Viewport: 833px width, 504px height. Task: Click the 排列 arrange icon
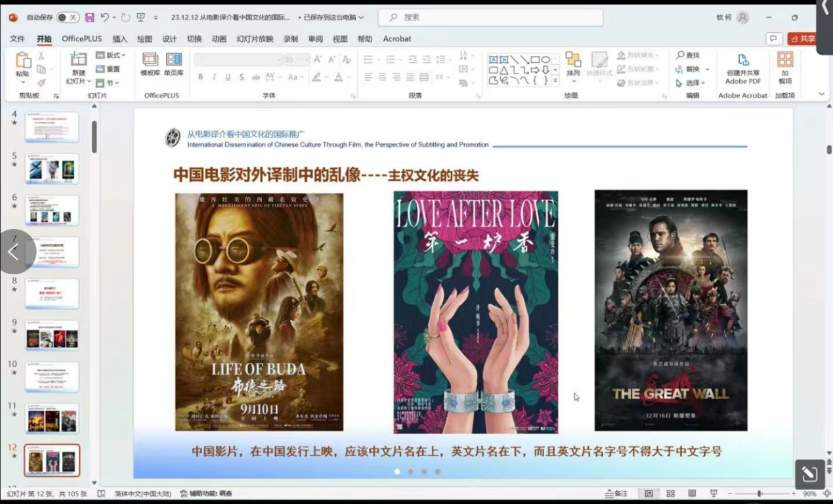point(573,65)
